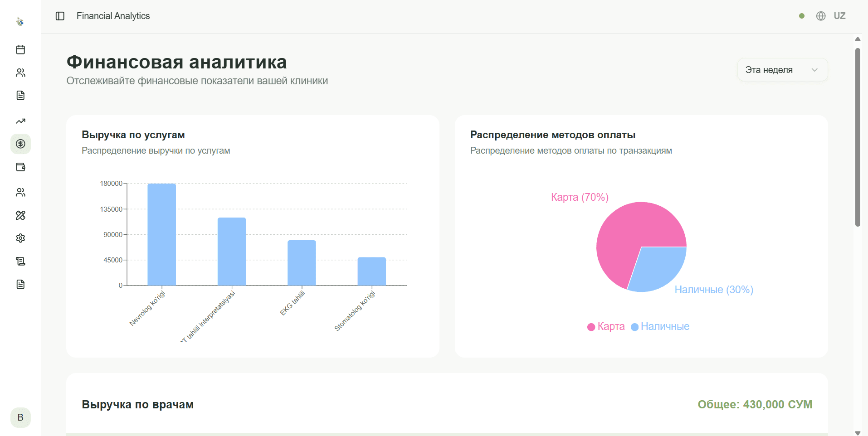This screenshot has height=436, width=868.
Task: Open the 'Эта неделя' period dropdown
Action: [782, 70]
